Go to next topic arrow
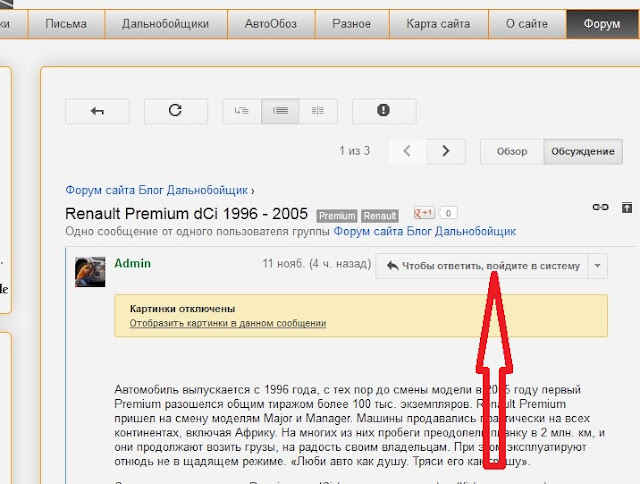The image size is (640, 484). click(446, 151)
